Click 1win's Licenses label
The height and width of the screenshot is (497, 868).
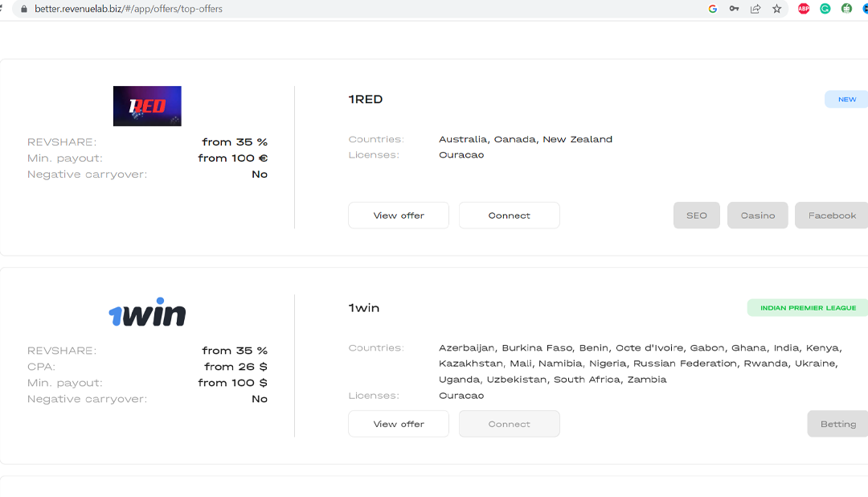click(x=374, y=396)
